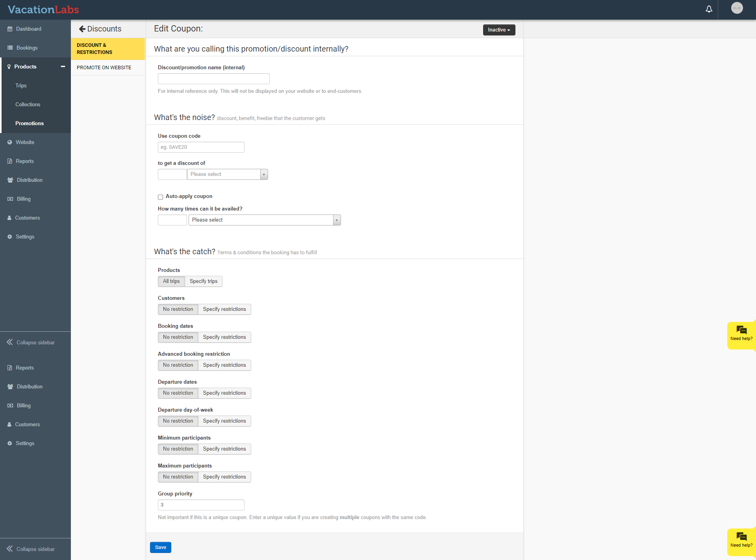Screen dimensions: 756x560
Task: Expand the discount type Please select dropdown
Action: [x=227, y=174]
